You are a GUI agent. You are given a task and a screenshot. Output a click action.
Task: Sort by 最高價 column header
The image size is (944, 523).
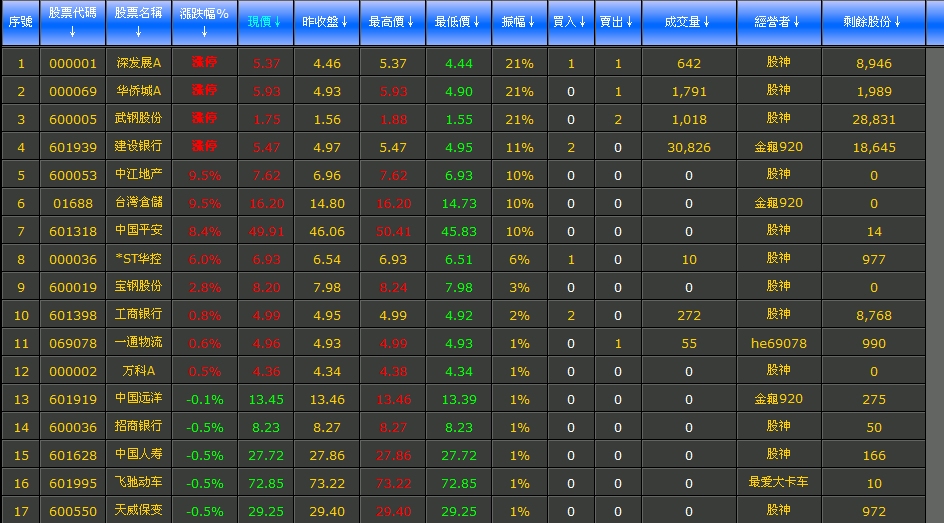click(x=393, y=22)
